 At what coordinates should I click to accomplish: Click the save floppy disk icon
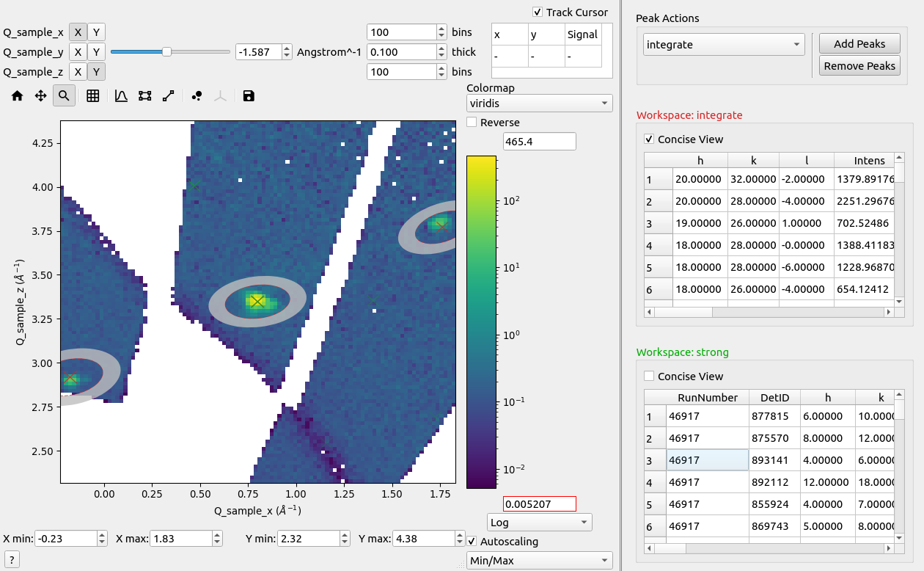click(249, 95)
